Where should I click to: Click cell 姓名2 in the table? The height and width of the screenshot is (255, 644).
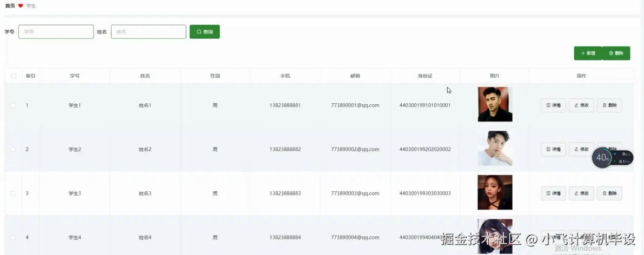(145, 150)
